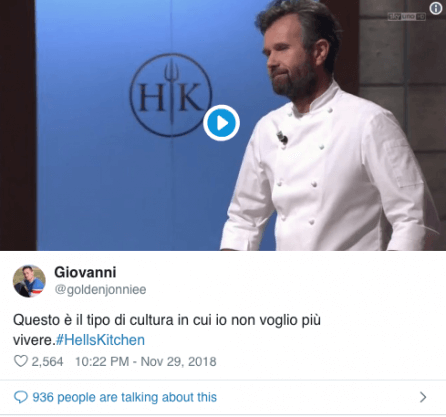Like the tweet with the heart icon
Screen dimensions: 446x417
click(x=20, y=361)
